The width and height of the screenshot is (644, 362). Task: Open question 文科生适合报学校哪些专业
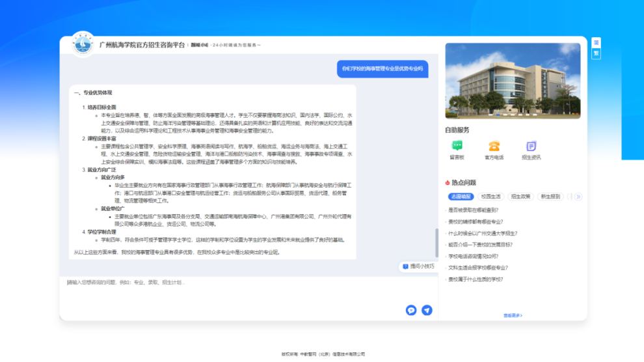point(478,268)
